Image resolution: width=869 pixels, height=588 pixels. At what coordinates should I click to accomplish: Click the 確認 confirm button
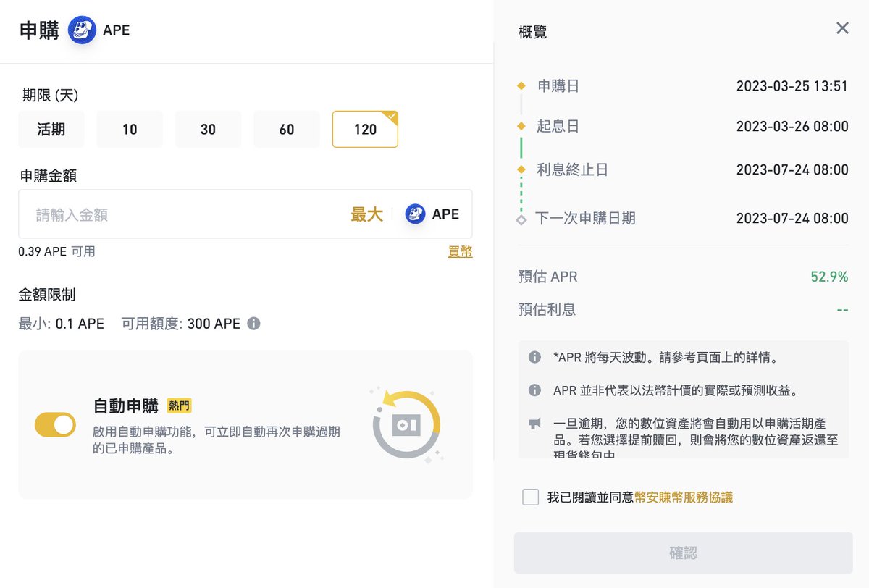683,553
